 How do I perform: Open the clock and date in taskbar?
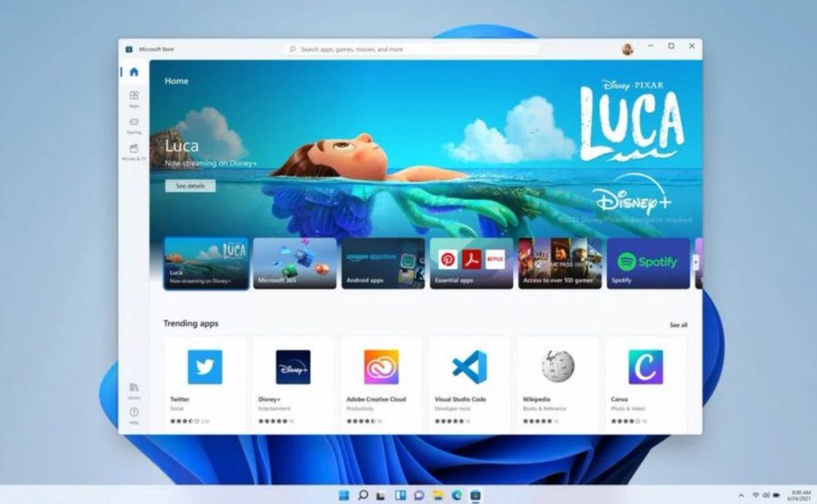tap(799, 495)
